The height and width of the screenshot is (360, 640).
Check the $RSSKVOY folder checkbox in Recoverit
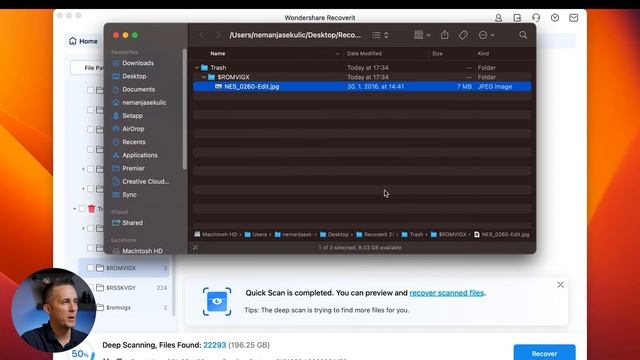coord(90,288)
